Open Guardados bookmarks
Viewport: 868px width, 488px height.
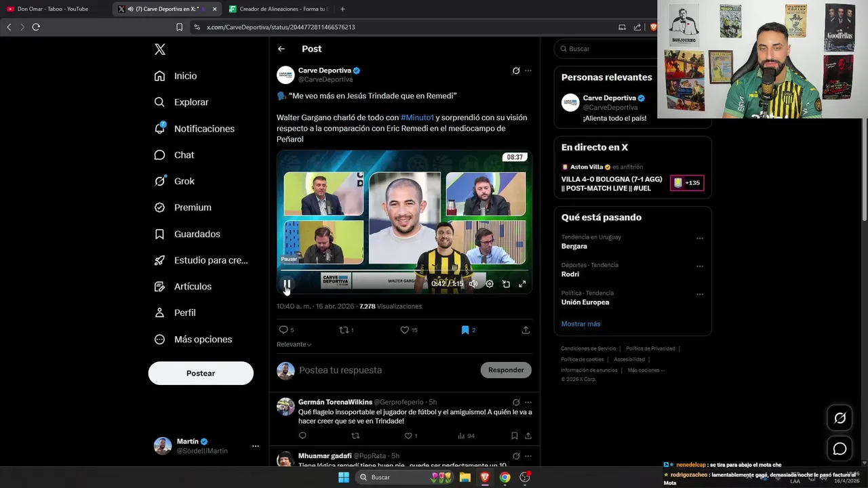(187, 234)
